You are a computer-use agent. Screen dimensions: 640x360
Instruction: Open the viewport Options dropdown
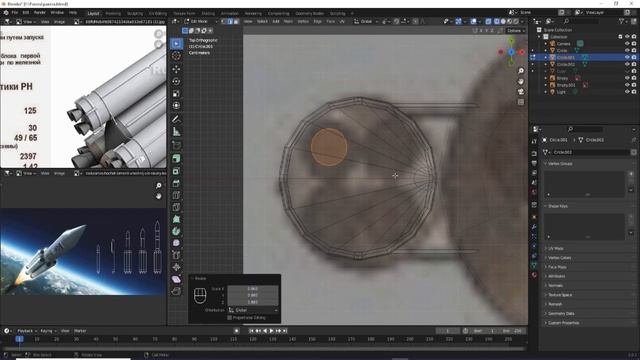point(516,31)
